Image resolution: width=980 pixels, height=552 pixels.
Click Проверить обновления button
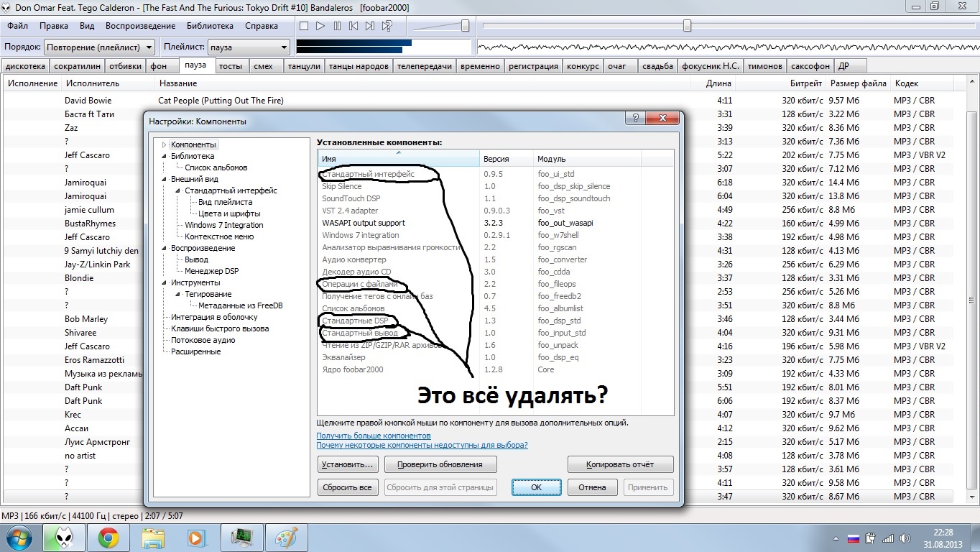[x=440, y=464]
